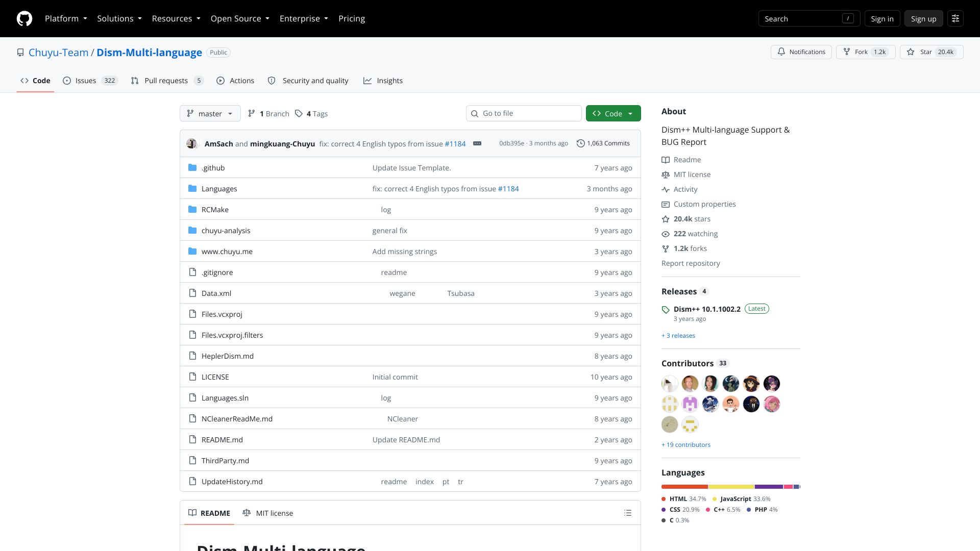The height and width of the screenshot is (551, 980).
Task: Click the UpdateHistory.md file icon
Action: [x=192, y=481]
